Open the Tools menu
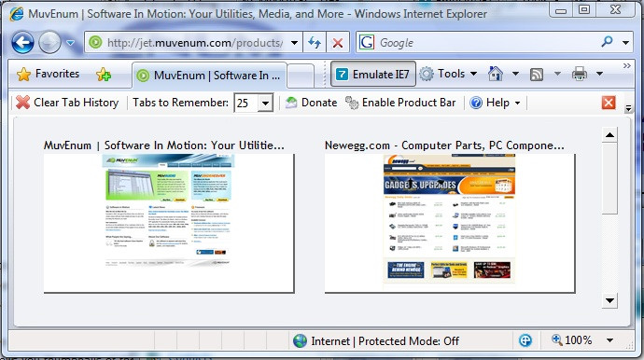The height and width of the screenshot is (360, 644). (x=448, y=74)
